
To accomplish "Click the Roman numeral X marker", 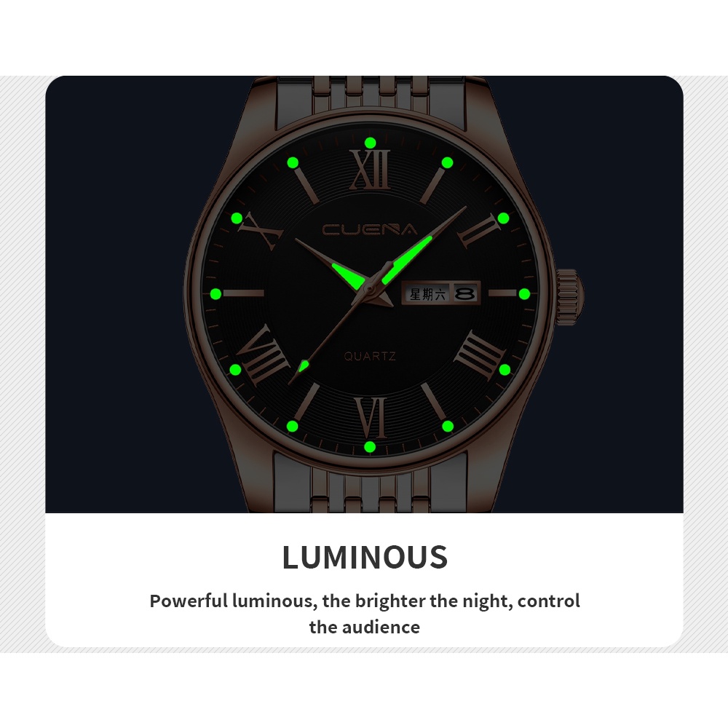I will (x=261, y=231).
